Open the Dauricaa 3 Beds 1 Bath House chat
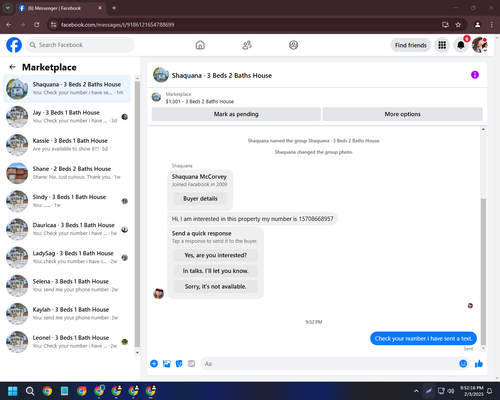Screen dimensions: 500x400 (67, 229)
